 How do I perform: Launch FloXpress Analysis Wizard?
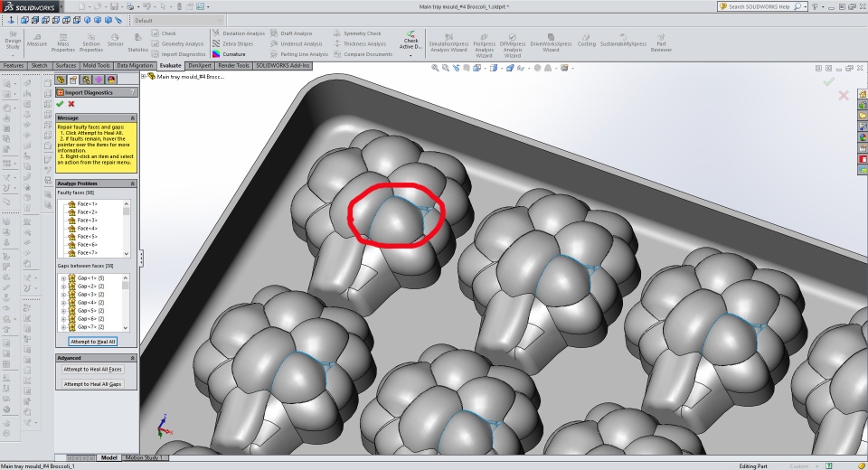[x=484, y=45]
